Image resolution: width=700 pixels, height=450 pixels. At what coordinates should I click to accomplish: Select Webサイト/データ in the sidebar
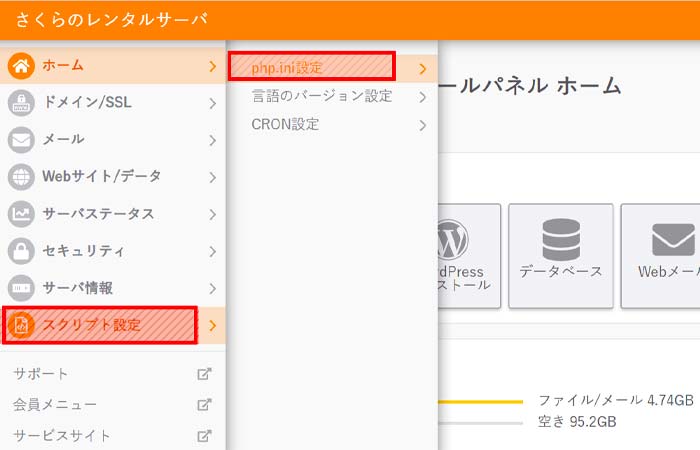pos(112,177)
